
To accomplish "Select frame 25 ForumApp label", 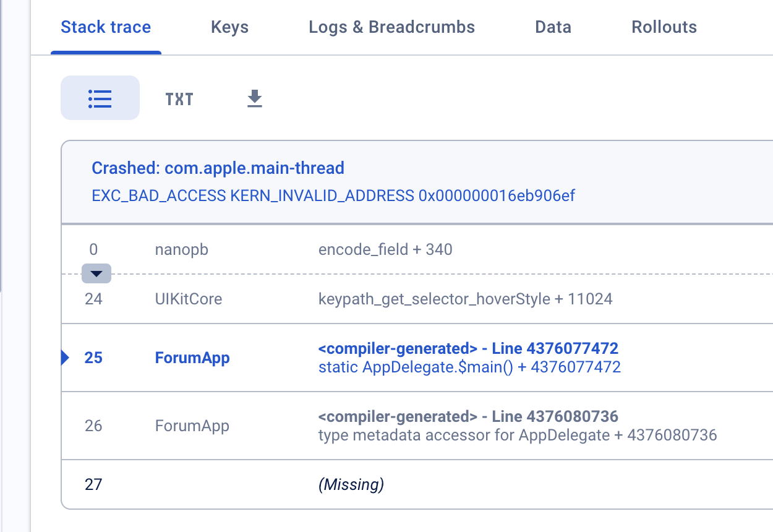I will [192, 358].
